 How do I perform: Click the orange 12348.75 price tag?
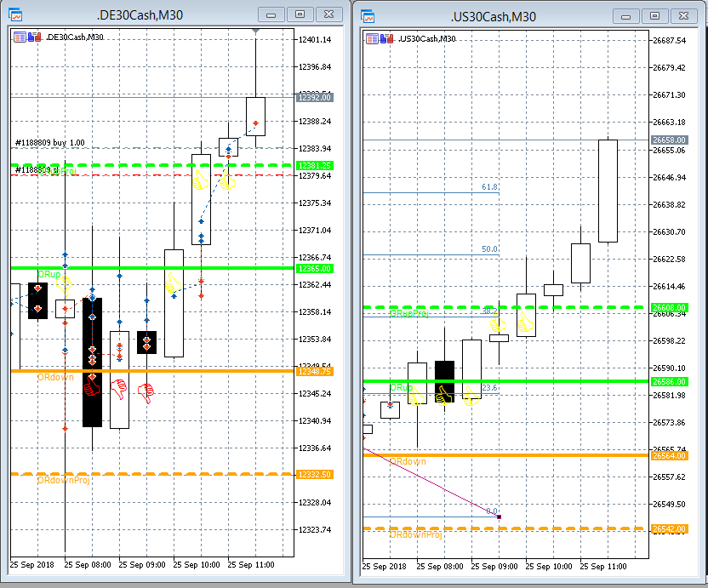315,372
